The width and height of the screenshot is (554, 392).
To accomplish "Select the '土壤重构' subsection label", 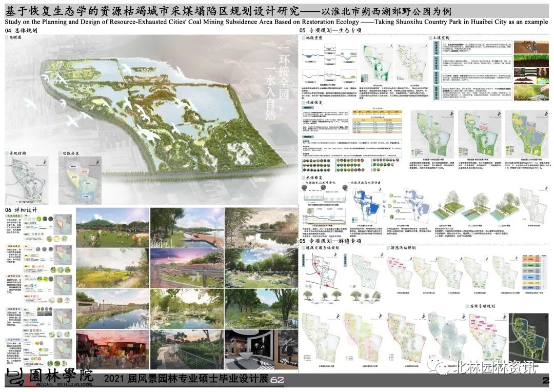I will [x=442, y=38].
